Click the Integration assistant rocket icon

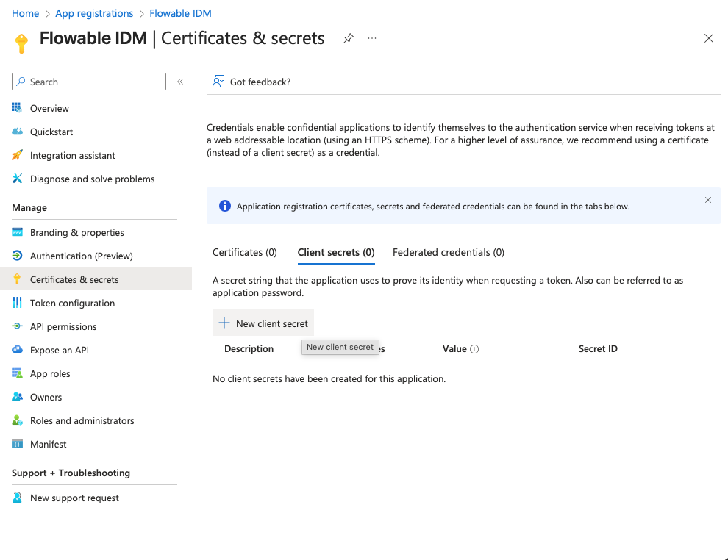[x=17, y=155]
